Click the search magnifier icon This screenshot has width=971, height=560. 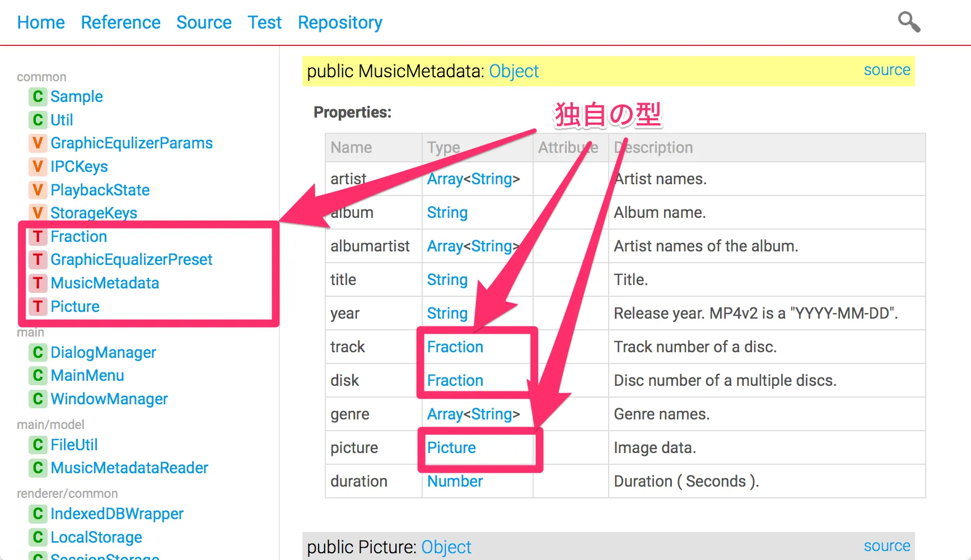[908, 22]
